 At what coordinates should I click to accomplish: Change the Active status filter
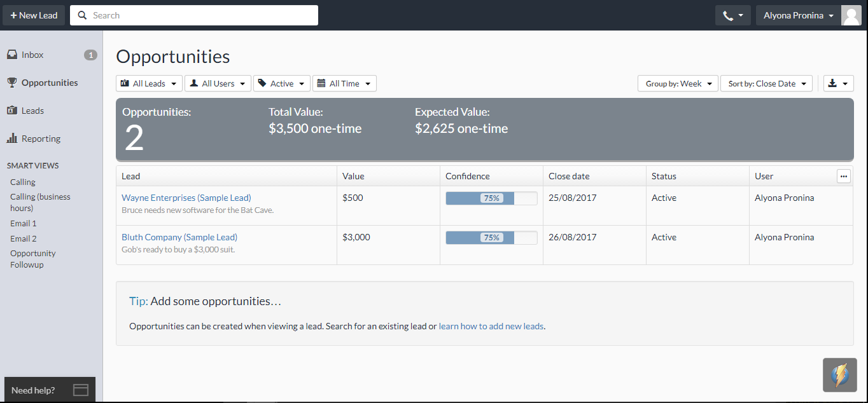281,83
